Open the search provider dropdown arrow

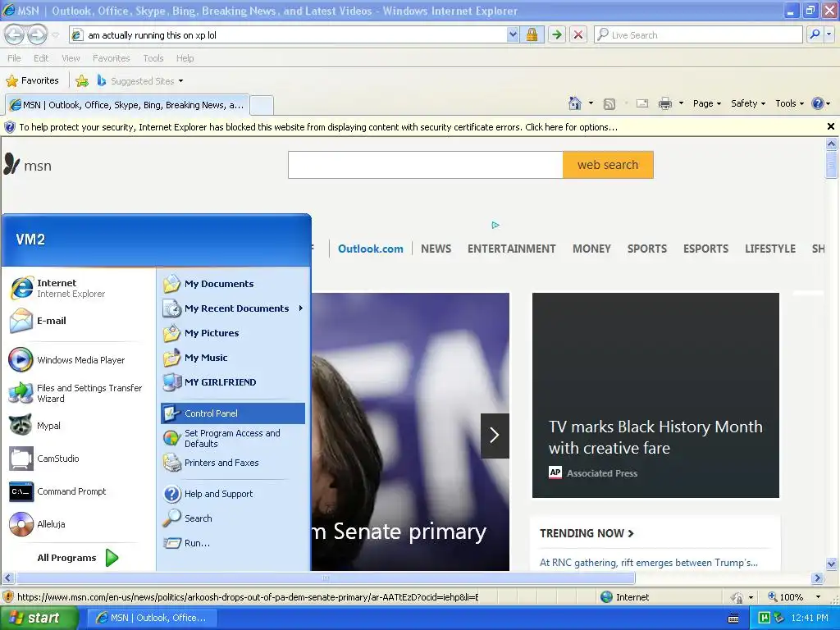point(829,34)
